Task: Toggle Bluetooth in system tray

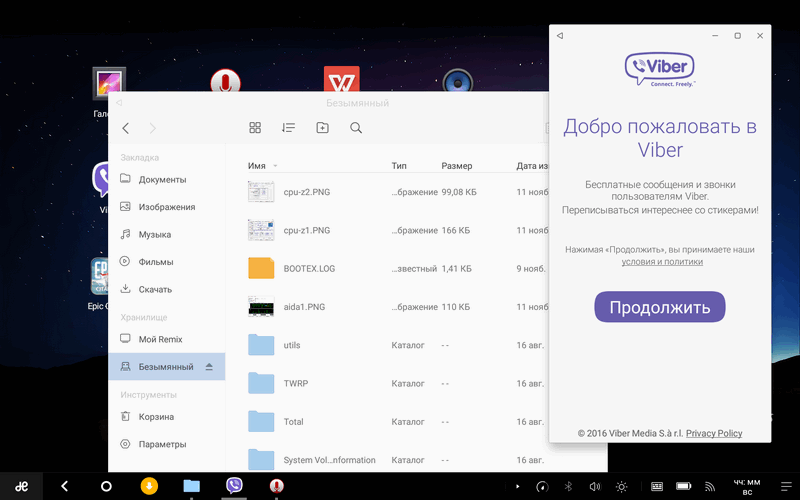Action: (569, 487)
